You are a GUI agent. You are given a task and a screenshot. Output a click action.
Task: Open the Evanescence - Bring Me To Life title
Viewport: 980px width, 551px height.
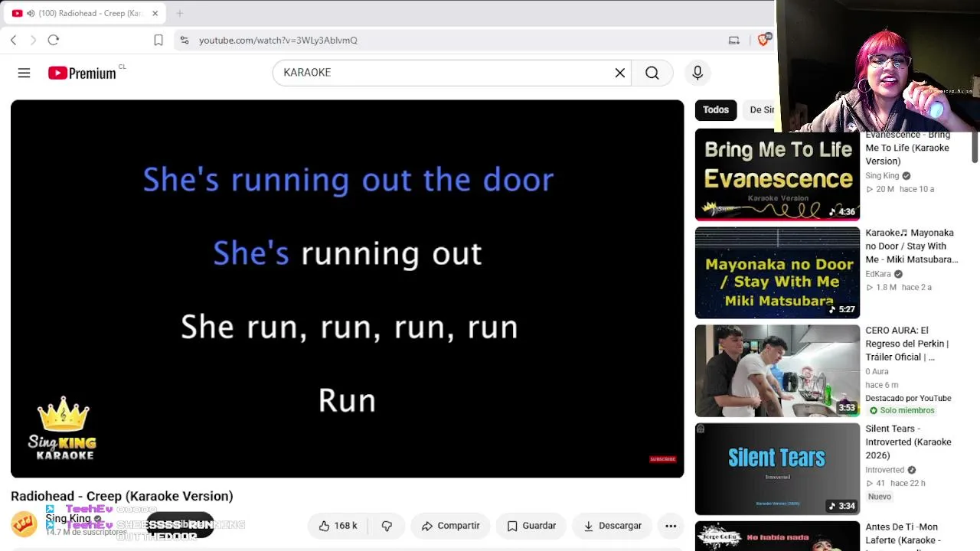907,148
